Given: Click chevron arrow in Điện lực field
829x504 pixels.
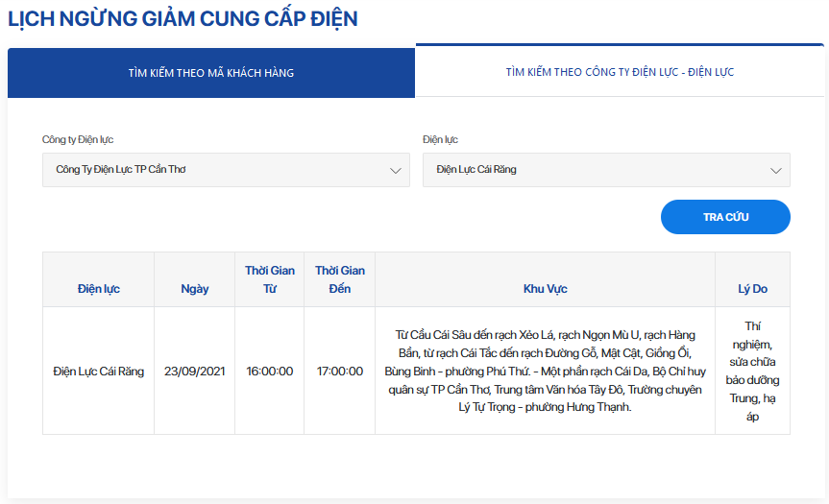Looking at the screenshot, I should tap(775, 171).
